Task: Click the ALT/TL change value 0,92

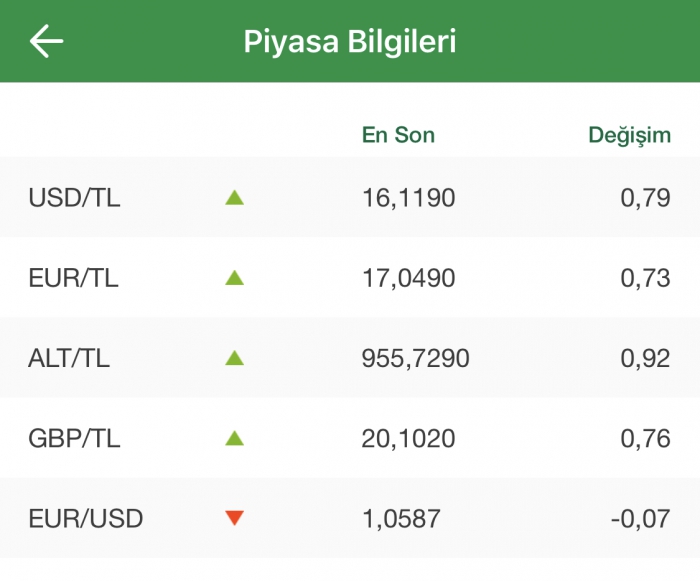Action: point(646,358)
